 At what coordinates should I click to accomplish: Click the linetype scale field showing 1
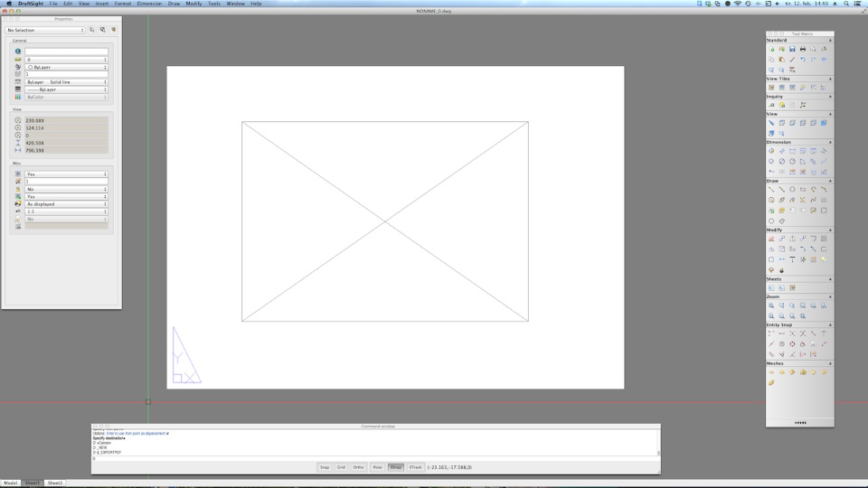(x=66, y=74)
